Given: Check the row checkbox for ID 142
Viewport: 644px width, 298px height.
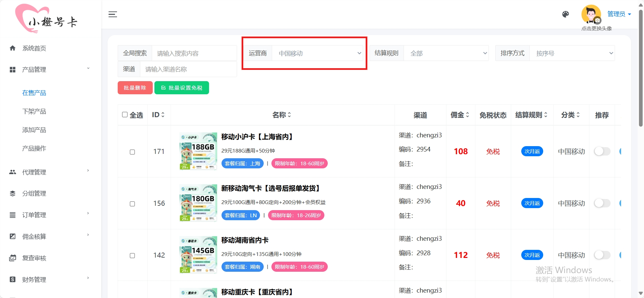Looking at the screenshot, I should pyautogui.click(x=133, y=256).
